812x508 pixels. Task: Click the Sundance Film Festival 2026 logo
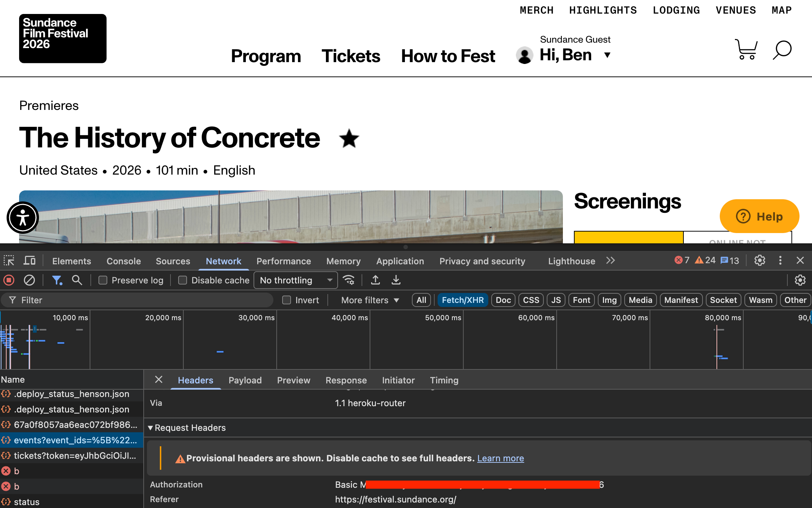63,39
